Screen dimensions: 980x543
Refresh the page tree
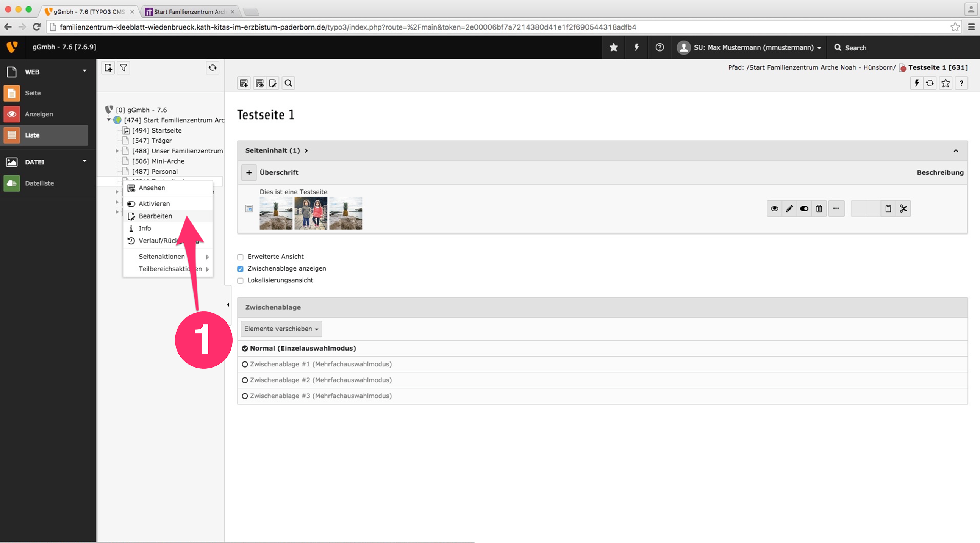[x=212, y=68]
